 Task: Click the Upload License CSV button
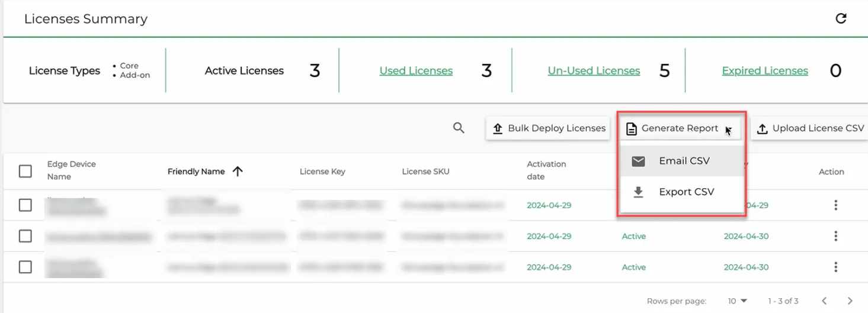click(810, 128)
